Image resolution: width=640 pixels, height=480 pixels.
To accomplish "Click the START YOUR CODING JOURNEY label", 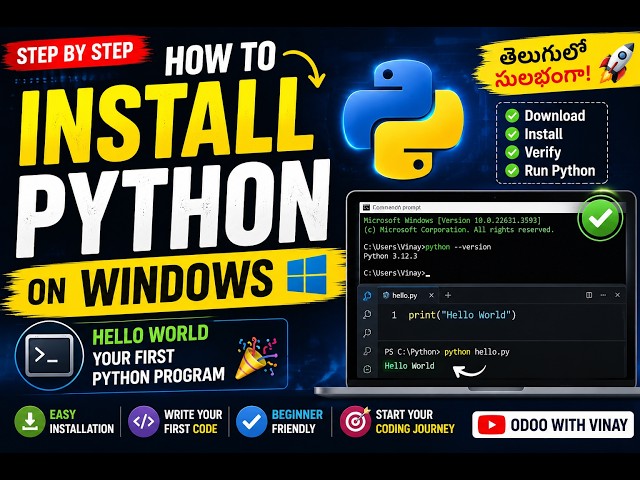I will [x=415, y=422].
